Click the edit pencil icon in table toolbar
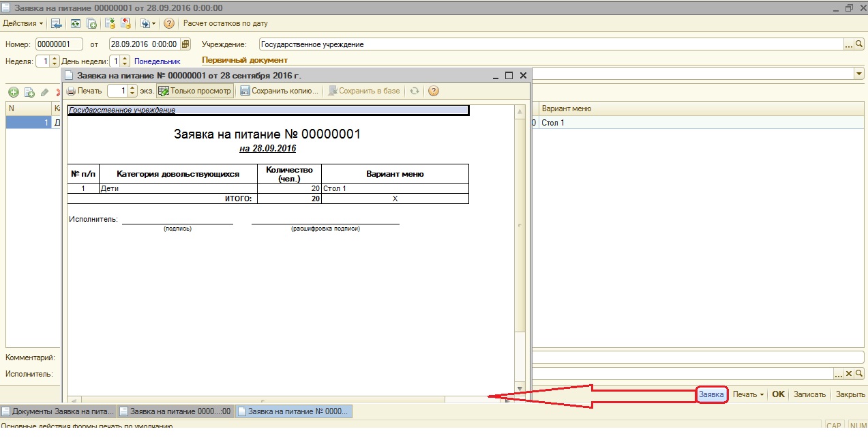 click(44, 92)
